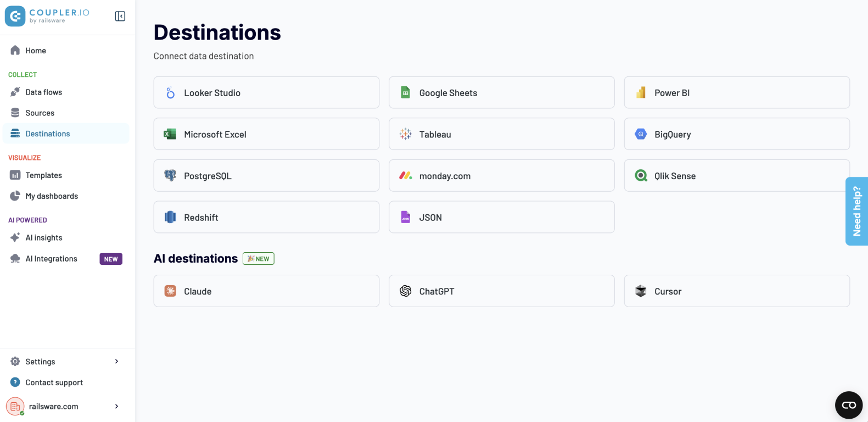The width and height of the screenshot is (868, 422).
Task: Collapse the sidebar with the panel icon
Action: point(120,16)
